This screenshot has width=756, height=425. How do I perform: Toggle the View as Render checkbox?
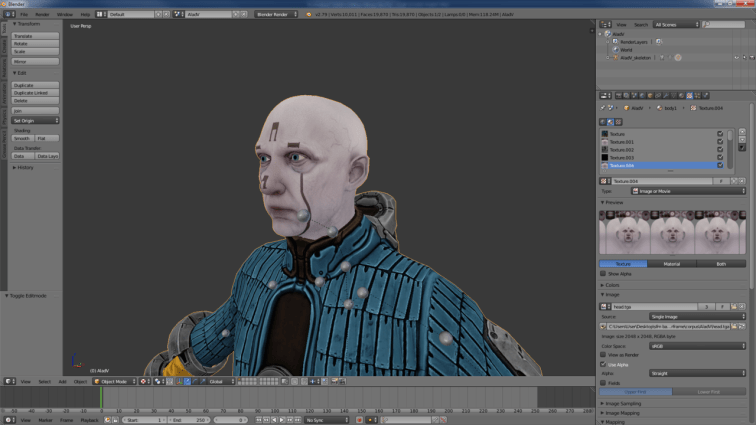[604, 354]
